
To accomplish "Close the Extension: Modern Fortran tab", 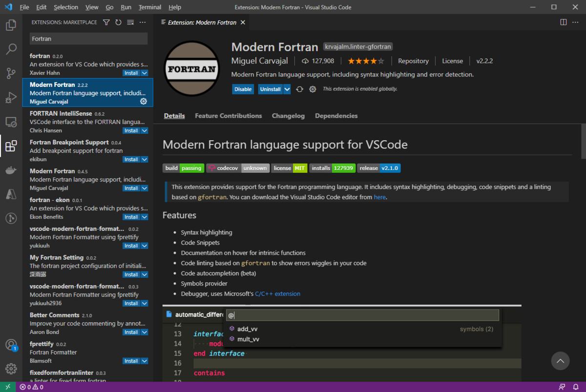I will (243, 22).
